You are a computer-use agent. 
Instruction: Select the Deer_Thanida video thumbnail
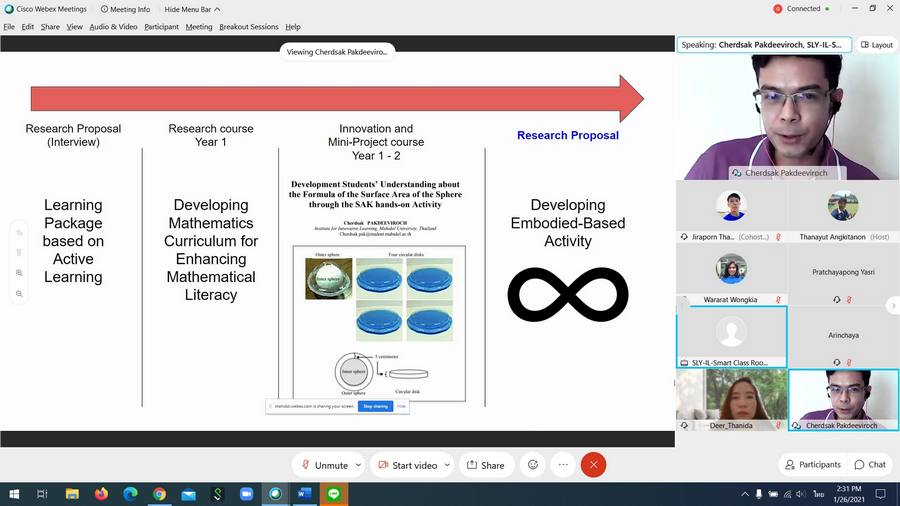[x=730, y=399]
